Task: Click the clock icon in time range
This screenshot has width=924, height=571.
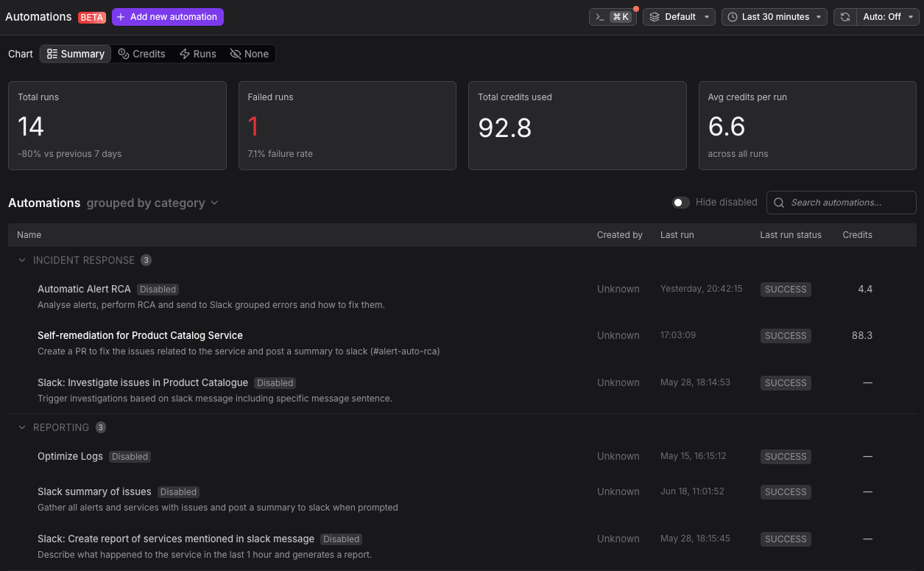Action: pyautogui.click(x=733, y=17)
